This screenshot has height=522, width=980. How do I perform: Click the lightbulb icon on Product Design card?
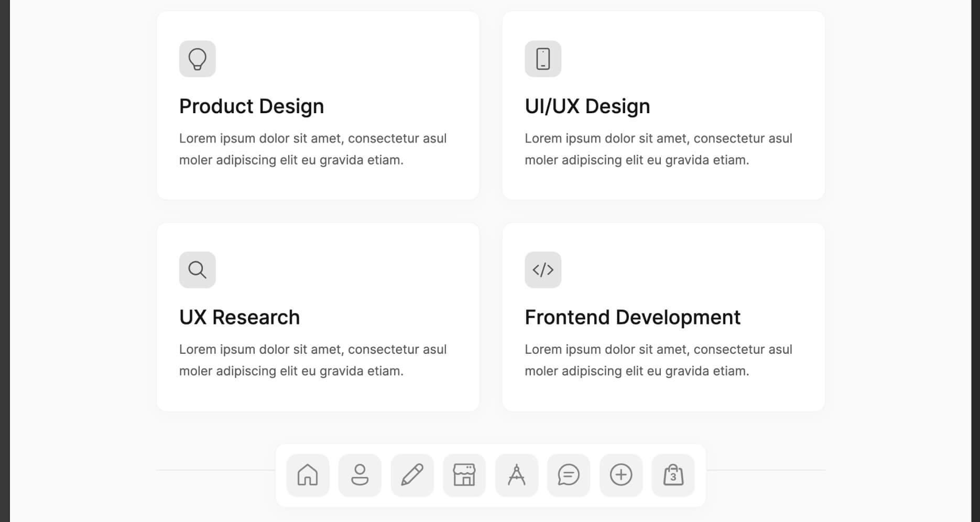(197, 59)
